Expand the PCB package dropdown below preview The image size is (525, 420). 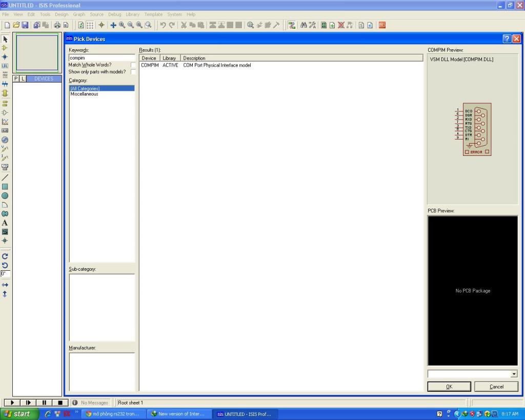point(514,374)
